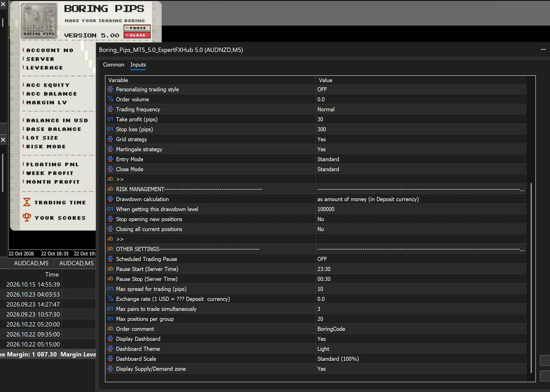Click the hourglass Trading Time icon on dashboard
Screen dimensions: 550x392
(x=27, y=202)
